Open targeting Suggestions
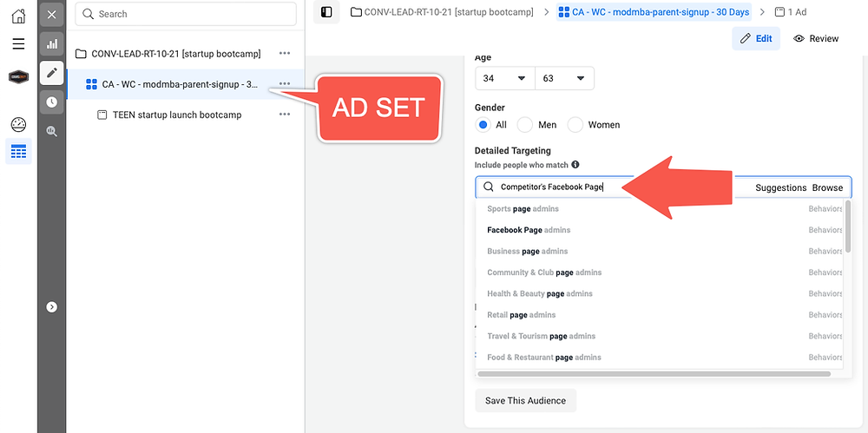 [780, 187]
